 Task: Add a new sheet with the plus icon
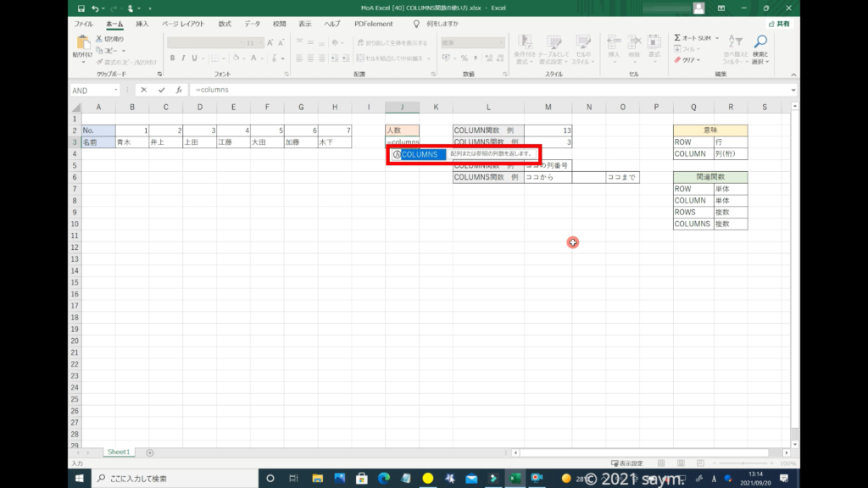click(150, 452)
